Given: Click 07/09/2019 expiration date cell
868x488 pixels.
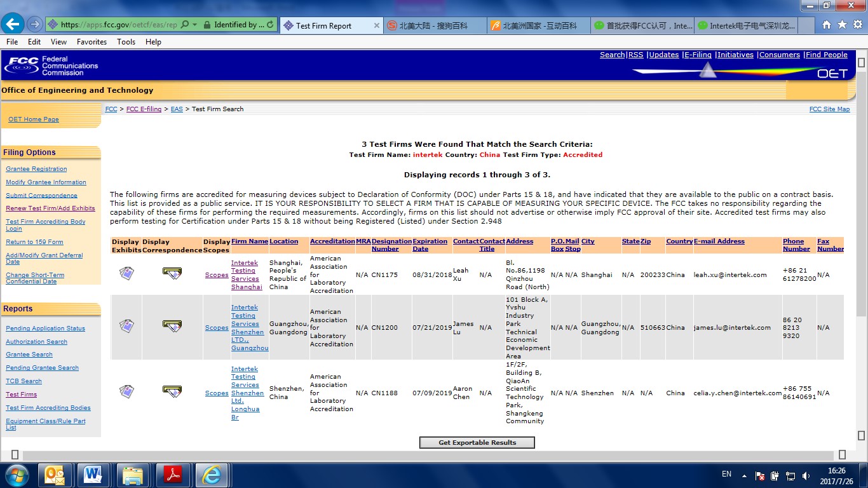Looking at the screenshot, I should coord(432,393).
